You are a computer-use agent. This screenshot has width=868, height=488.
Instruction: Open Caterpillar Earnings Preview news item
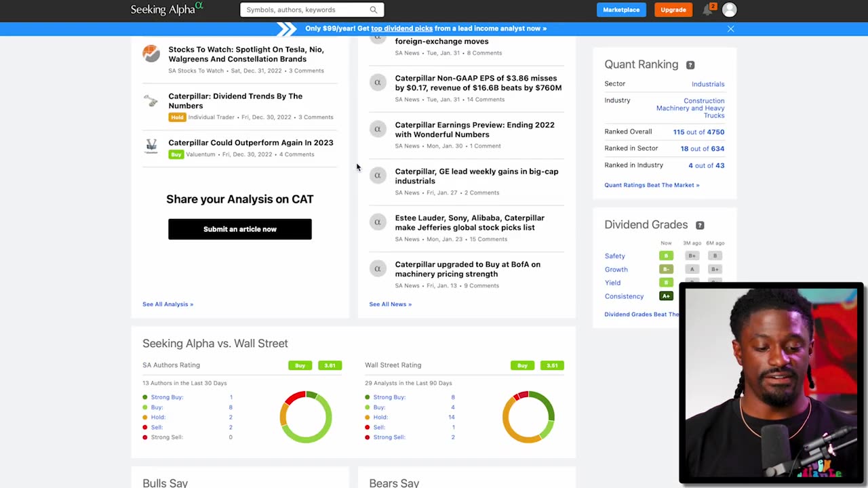(x=475, y=129)
